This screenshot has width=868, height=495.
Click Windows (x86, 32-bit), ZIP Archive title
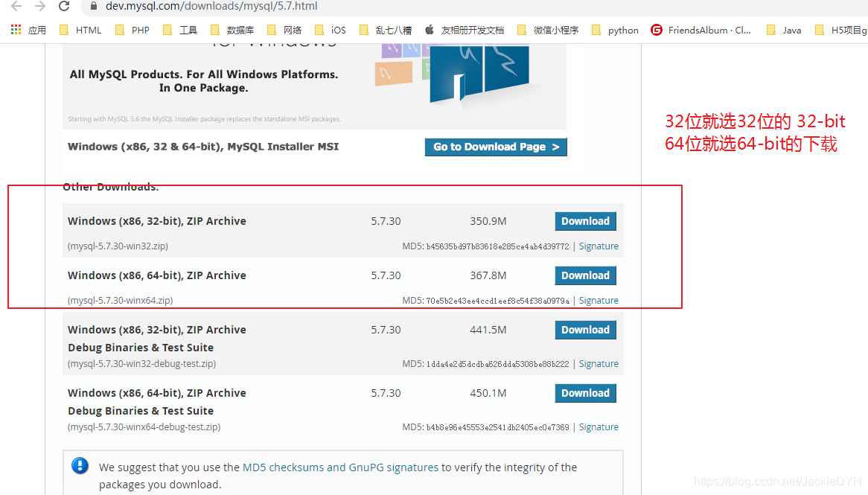click(156, 221)
